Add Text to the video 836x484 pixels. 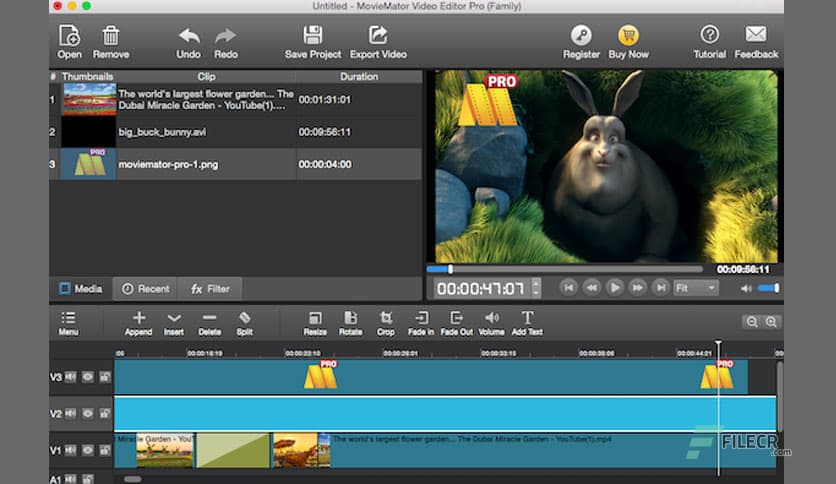[527, 324]
